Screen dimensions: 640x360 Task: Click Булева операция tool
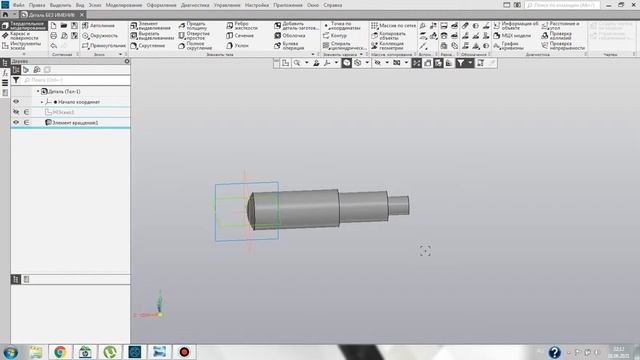click(x=289, y=46)
